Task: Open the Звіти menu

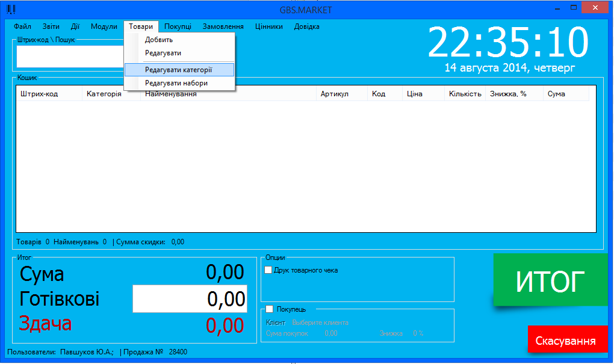Action: tap(51, 26)
